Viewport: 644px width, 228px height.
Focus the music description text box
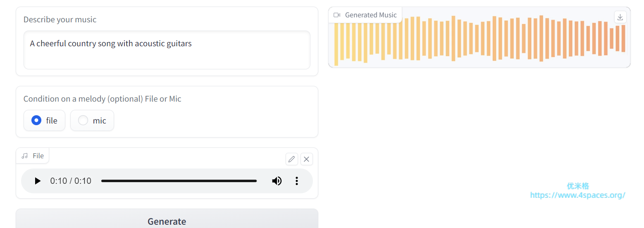(167, 50)
